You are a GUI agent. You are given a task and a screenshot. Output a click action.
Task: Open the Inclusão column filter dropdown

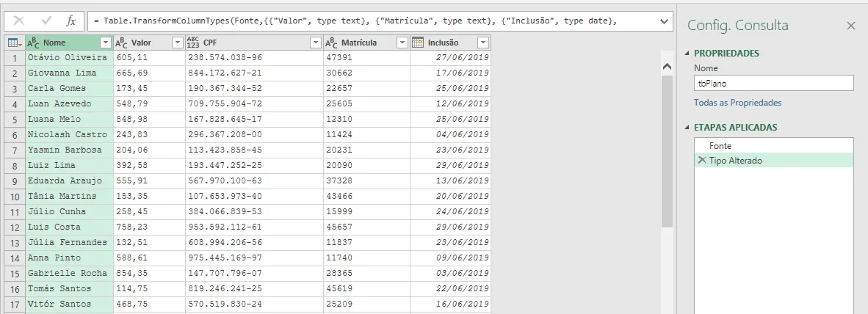pyautogui.click(x=482, y=43)
